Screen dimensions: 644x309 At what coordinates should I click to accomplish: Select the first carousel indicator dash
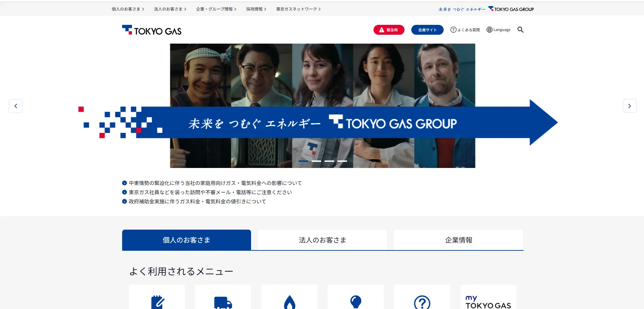(x=303, y=161)
